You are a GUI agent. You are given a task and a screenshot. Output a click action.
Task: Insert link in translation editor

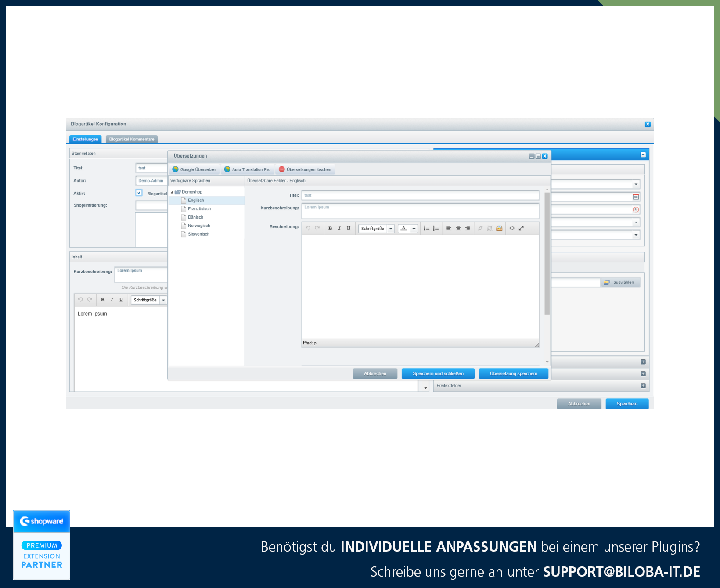480,228
